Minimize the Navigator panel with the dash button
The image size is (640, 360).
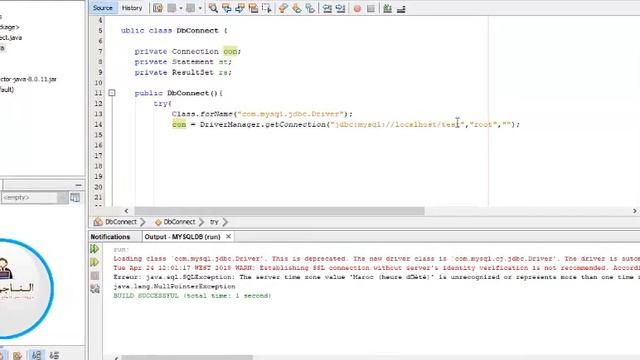(78, 185)
